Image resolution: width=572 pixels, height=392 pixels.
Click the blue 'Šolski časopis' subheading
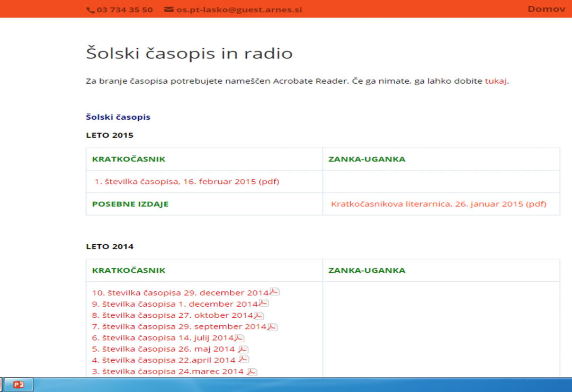pyautogui.click(x=118, y=117)
